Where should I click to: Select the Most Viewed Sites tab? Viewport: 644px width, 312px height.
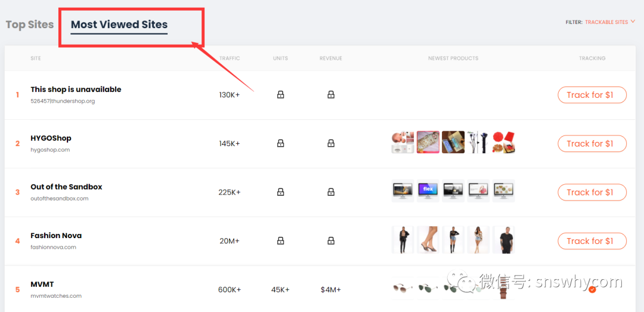coord(119,24)
